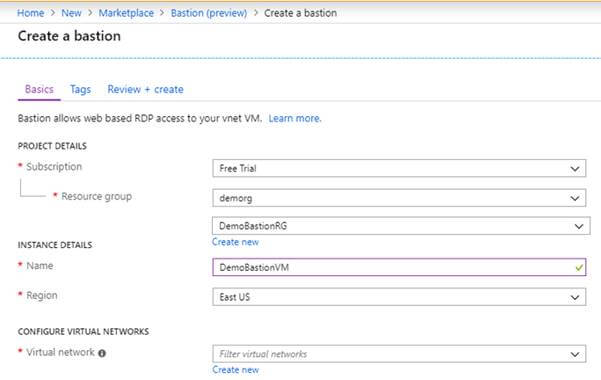Click the Create a bastion page heading
Image resolution: width=601 pixels, height=380 pixels.
(x=69, y=36)
